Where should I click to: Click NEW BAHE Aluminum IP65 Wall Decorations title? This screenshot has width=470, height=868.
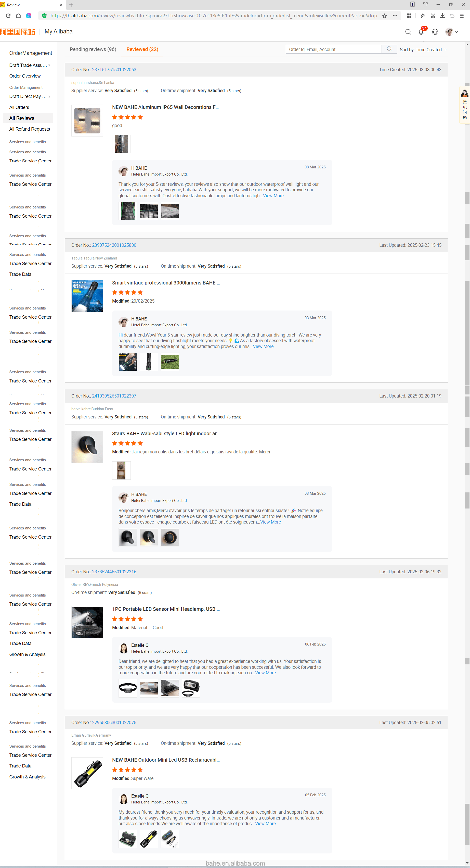[x=165, y=107]
